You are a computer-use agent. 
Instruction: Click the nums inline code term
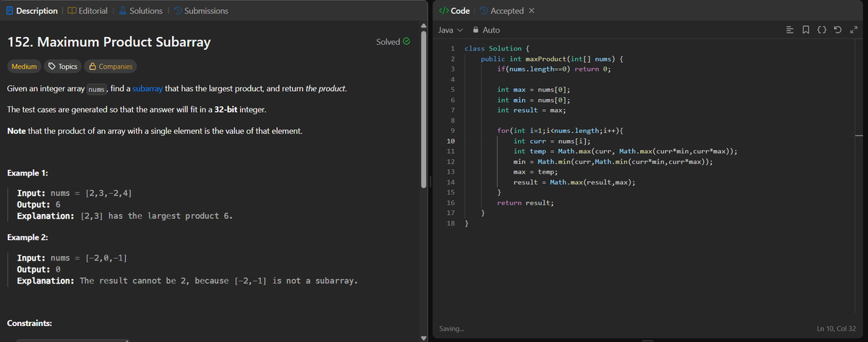pyautogui.click(x=97, y=90)
